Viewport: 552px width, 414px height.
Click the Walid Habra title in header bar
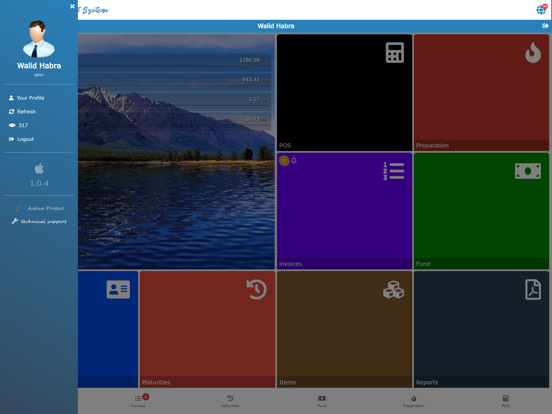[276, 26]
